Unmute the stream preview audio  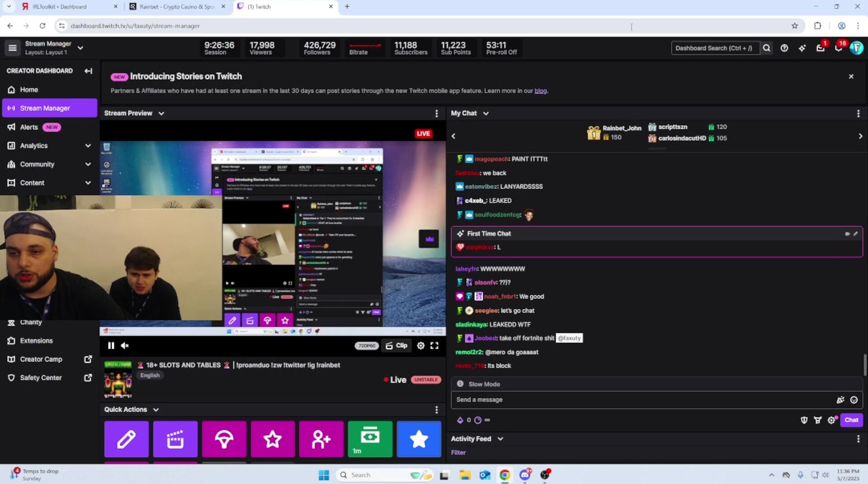tap(125, 346)
